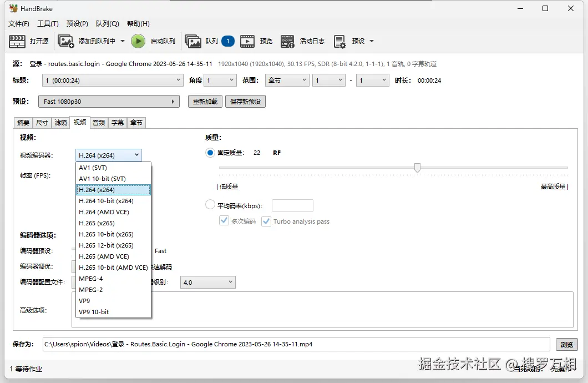Click the queue count badge showing 1

pos(228,41)
